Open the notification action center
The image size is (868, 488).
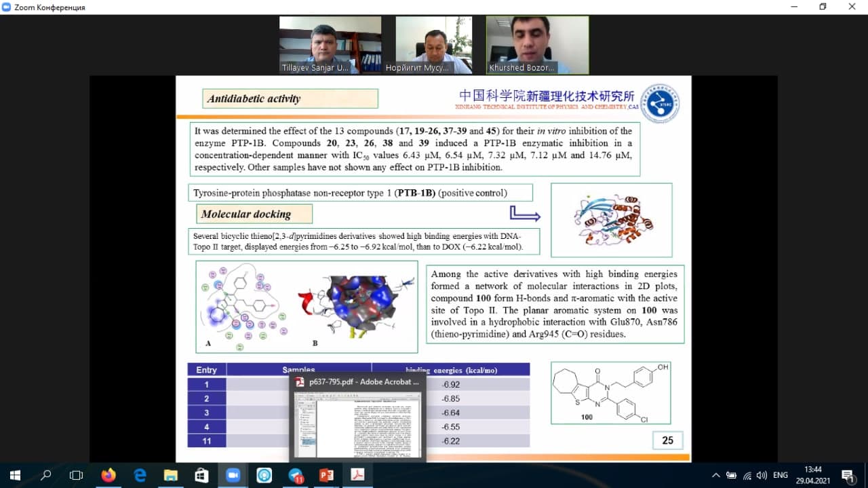(848, 475)
